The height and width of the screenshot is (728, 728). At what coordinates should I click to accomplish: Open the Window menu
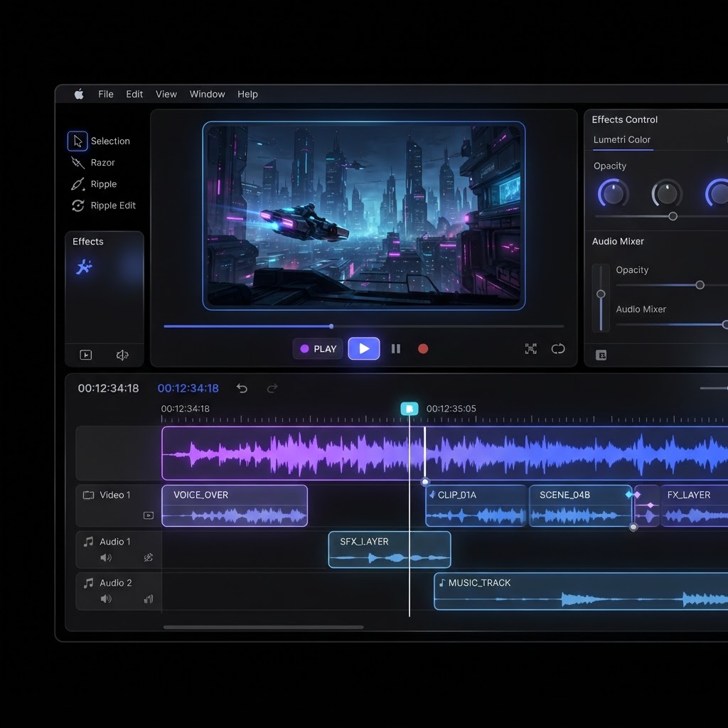[x=207, y=95]
